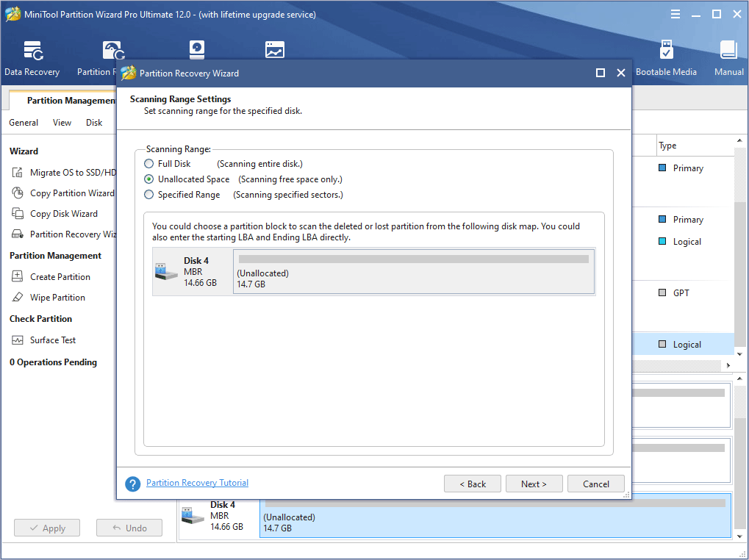The height and width of the screenshot is (560, 749).
Task: Select the Unallocated 14.7 GB block in the dialog
Action: pos(414,271)
